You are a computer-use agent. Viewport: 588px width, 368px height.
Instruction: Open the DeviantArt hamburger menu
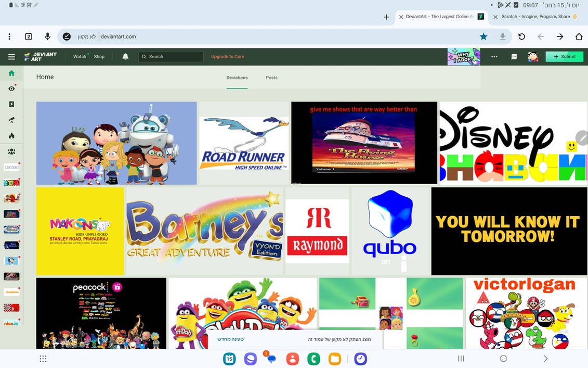[x=11, y=57]
